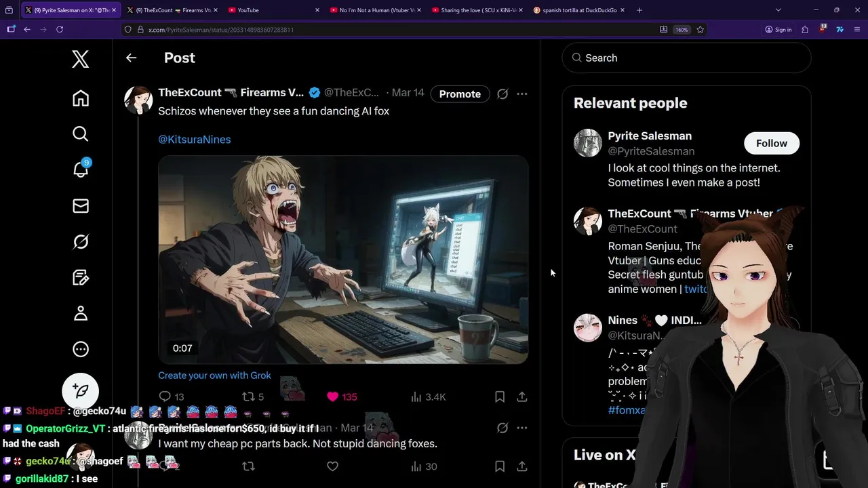Viewport: 868px width, 488px height.
Task: Open the @KitsuraNines mention link
Action: 195,139
